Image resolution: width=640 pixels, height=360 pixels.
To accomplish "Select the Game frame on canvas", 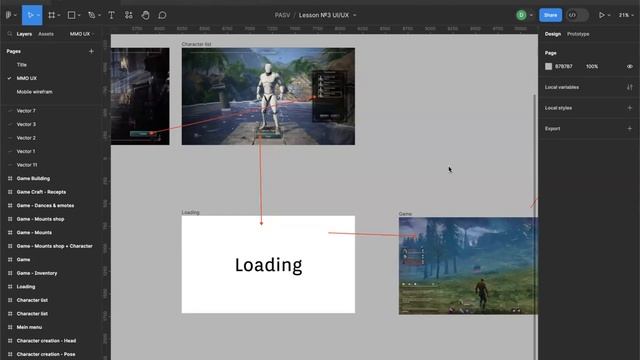I will (x=468, y=266).
